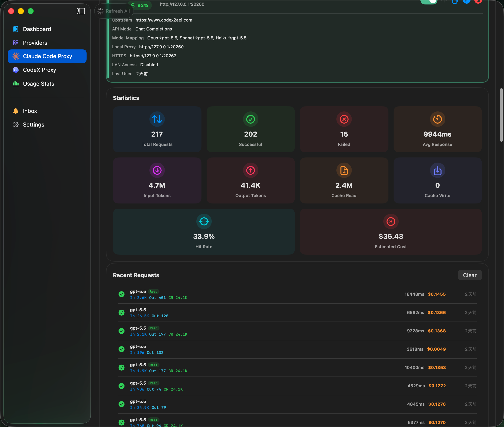Viewport: 504px width, 427px height.
Task: Click the 93% success rate badge
Action: pos(140,5)
